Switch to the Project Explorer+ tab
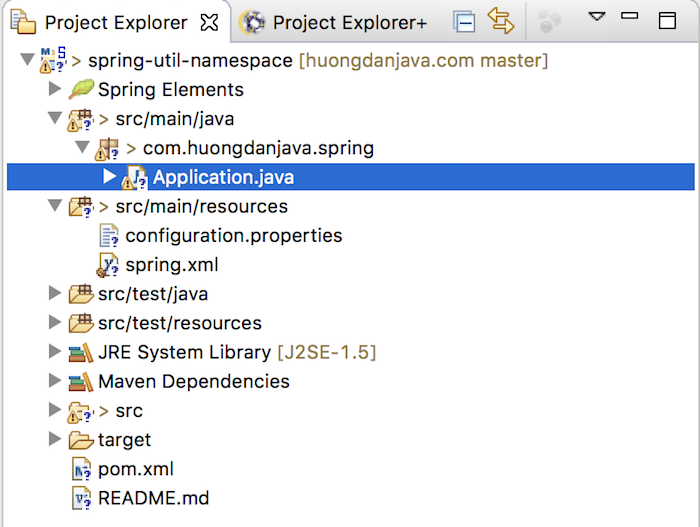Image resolution: width=700 pixels, height=527 pixels. coord(333,22)
